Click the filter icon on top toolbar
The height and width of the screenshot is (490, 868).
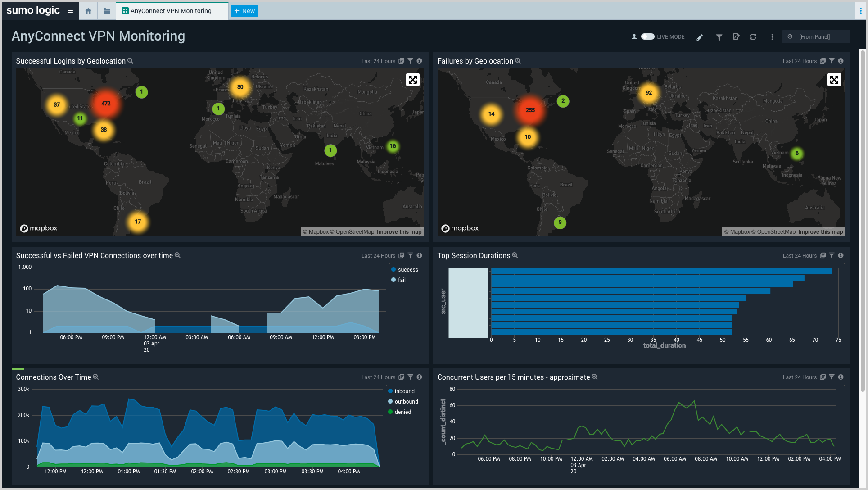tap(719, 36)
